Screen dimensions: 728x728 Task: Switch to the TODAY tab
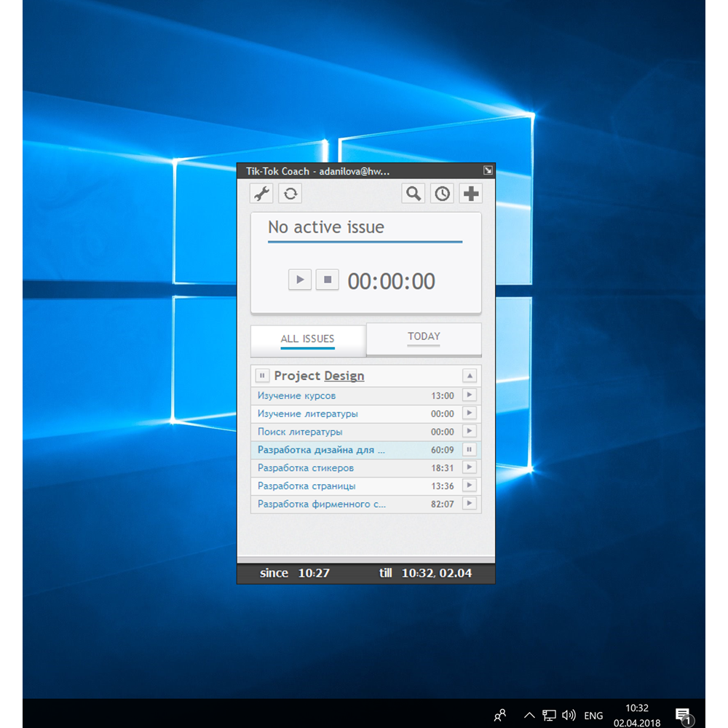[424, 336]
